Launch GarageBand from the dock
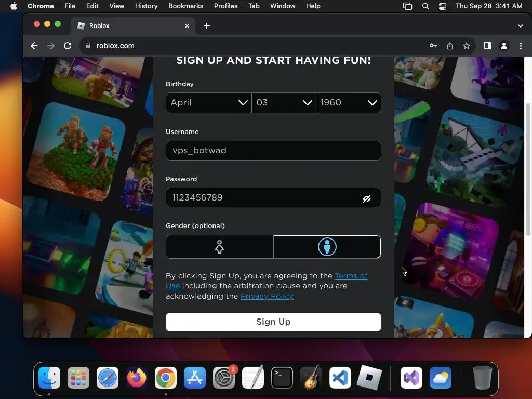This screenshot has height=399, width=532. [x=311, y=378]
